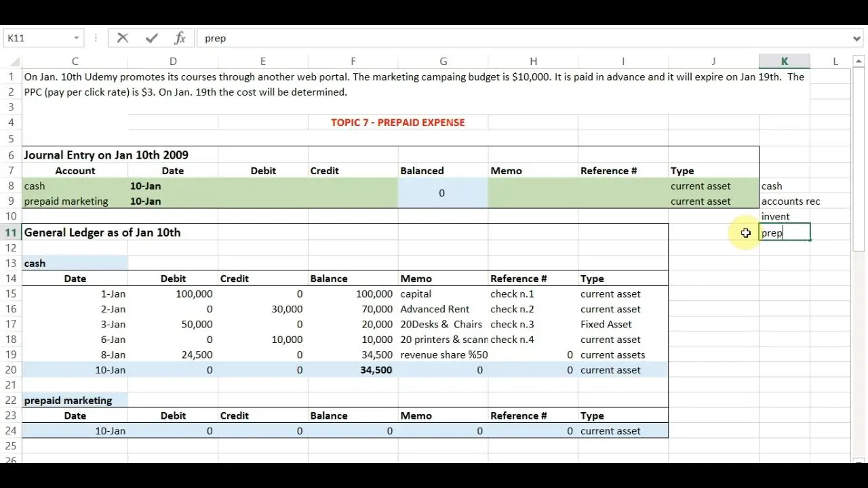Select 'General Ledger as of Jan 10th' heading
The height and width of the screenshot is (488, 868).
[x=102, y=232]
